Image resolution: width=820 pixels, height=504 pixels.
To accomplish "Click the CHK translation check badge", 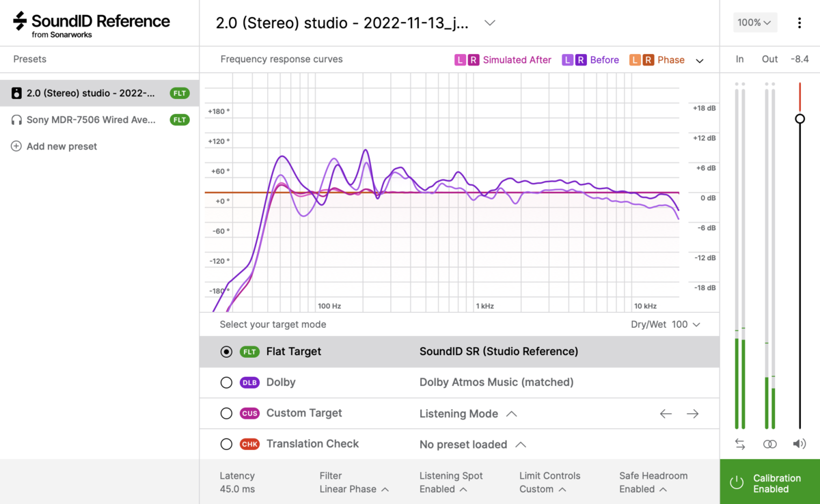I will (x=249, y=444).
